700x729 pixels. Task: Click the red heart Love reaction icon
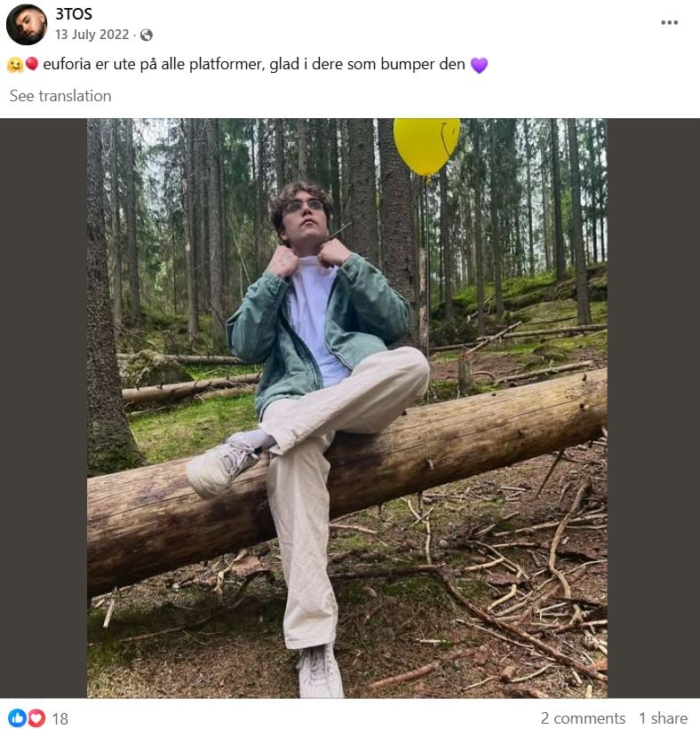(x=36, y=717)
